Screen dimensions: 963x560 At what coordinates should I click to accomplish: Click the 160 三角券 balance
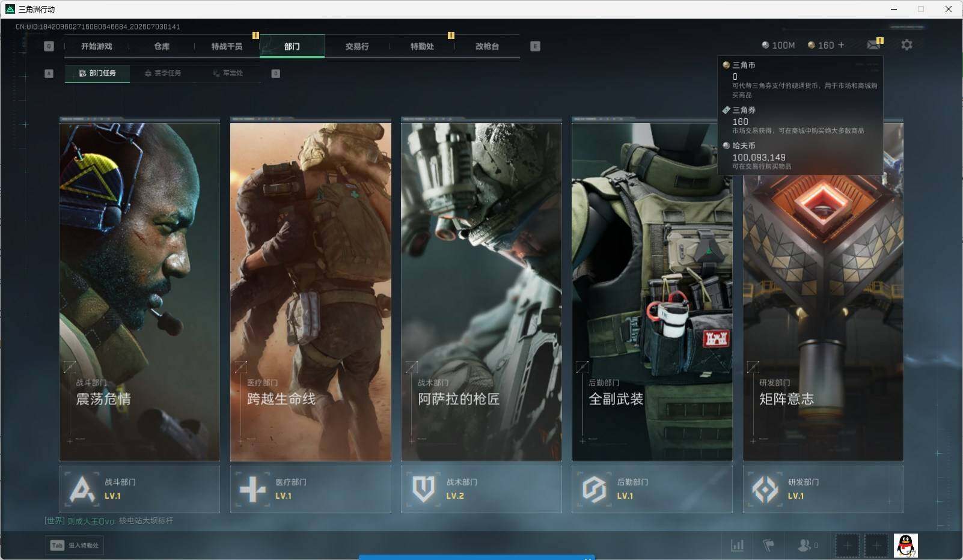pyautogui.click(x=821, y=45)
